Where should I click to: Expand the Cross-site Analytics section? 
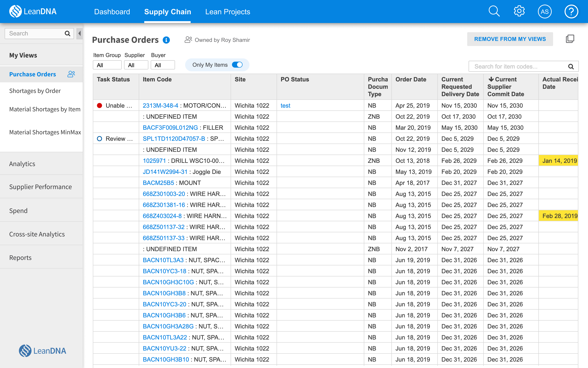(x=41, y=234)
